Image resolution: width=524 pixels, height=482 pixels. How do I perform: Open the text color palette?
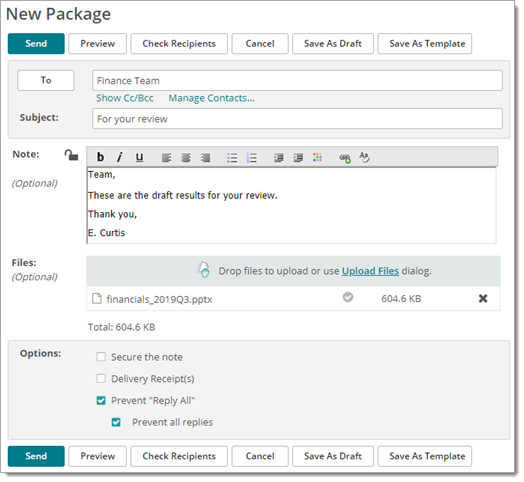(x=317, y=157)
